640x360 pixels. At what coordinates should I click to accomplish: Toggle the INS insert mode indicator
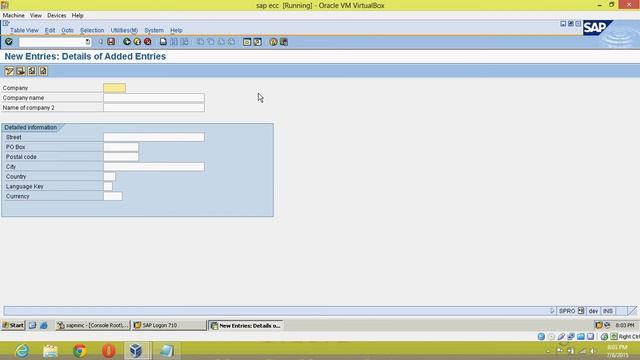pos(608,311)
